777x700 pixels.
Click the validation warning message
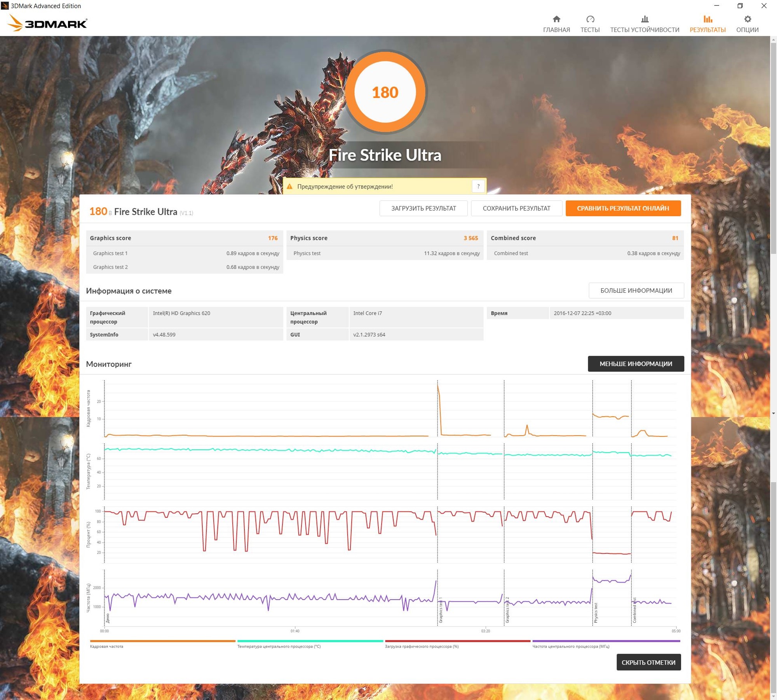[x=345, y=187]
